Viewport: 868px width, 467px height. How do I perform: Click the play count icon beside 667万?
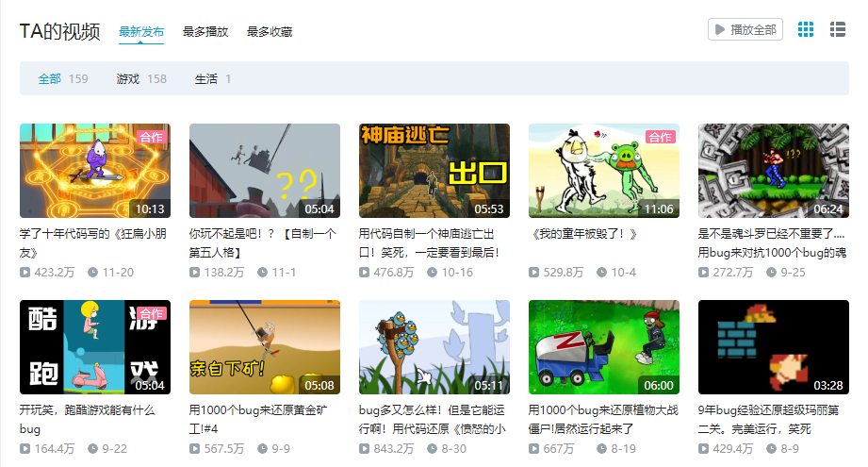tap(533, 449)
